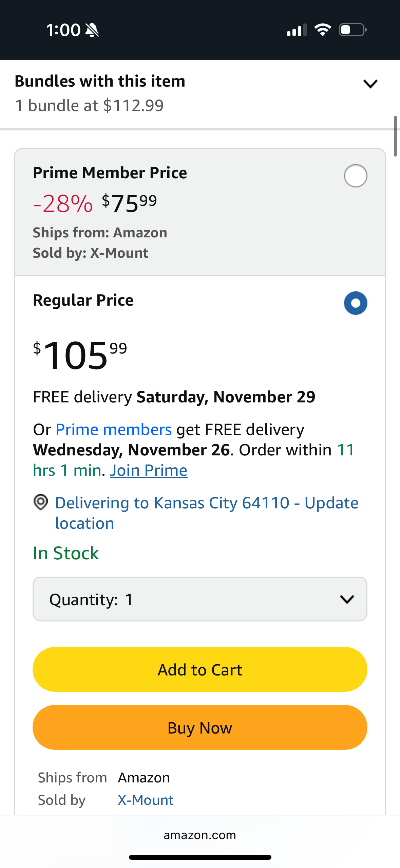Click the page scrollbar handle

click(395, 136)
